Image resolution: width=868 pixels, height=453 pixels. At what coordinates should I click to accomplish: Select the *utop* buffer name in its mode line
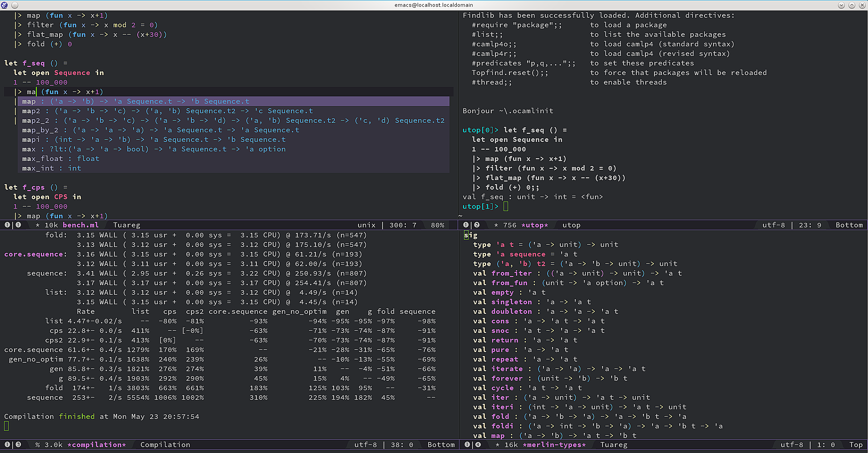point(535,225)
